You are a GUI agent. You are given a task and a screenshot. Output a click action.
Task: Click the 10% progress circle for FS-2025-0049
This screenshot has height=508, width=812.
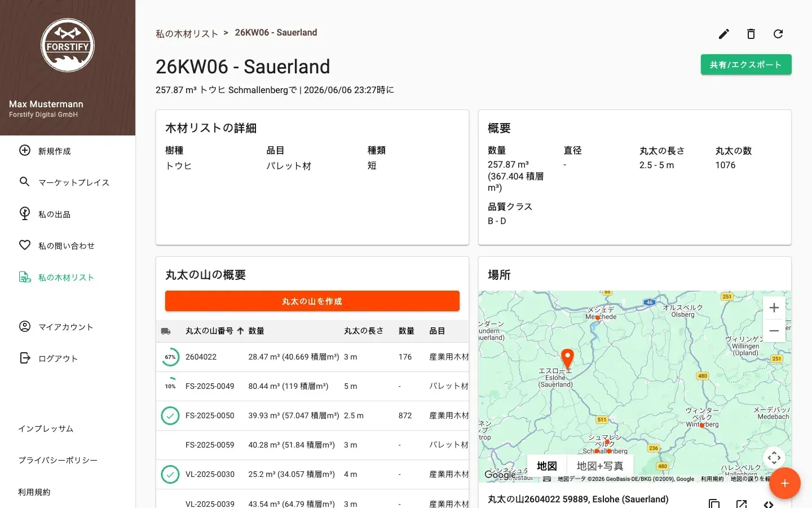(x=170, y=386)
